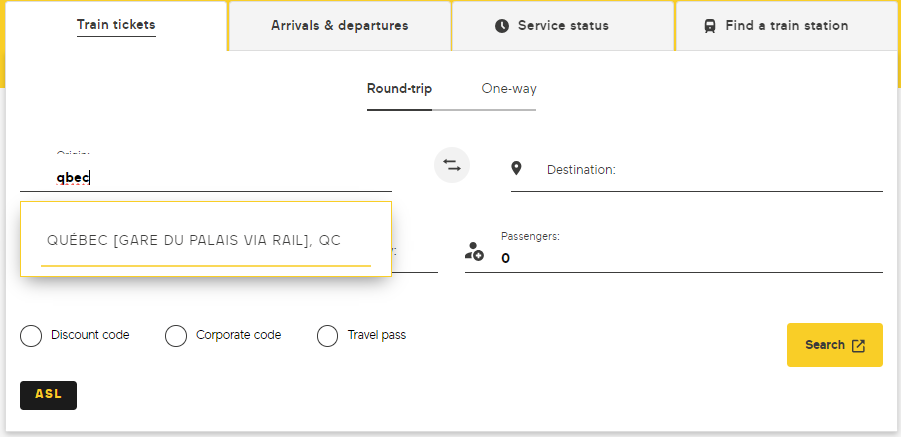This screenshot has width=901, height=437.
Task: Click the add passengers icon
Action: pos(475,251)
